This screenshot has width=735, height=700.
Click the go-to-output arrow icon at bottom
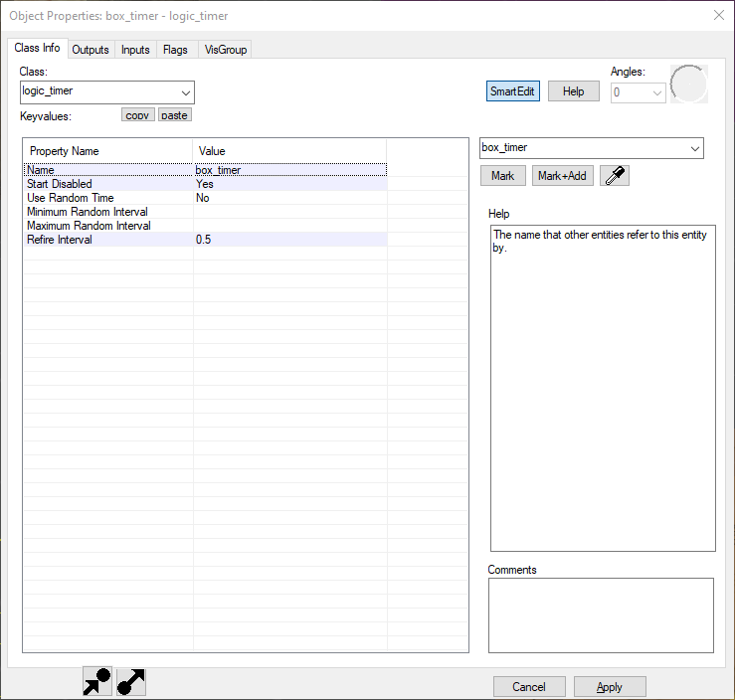point(130,681)
